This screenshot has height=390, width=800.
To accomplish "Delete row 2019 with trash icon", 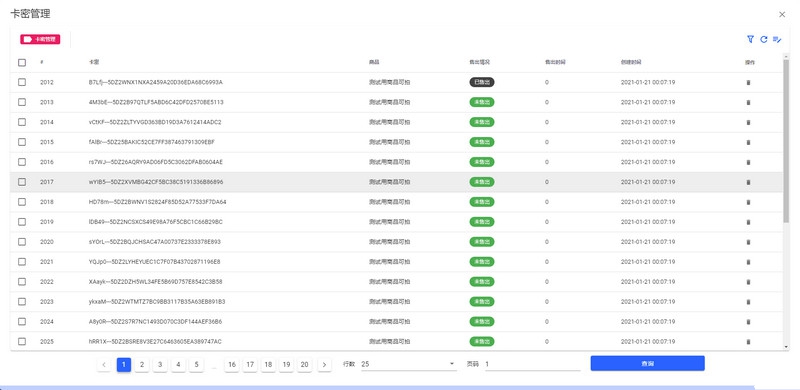I will click(748, 222).
